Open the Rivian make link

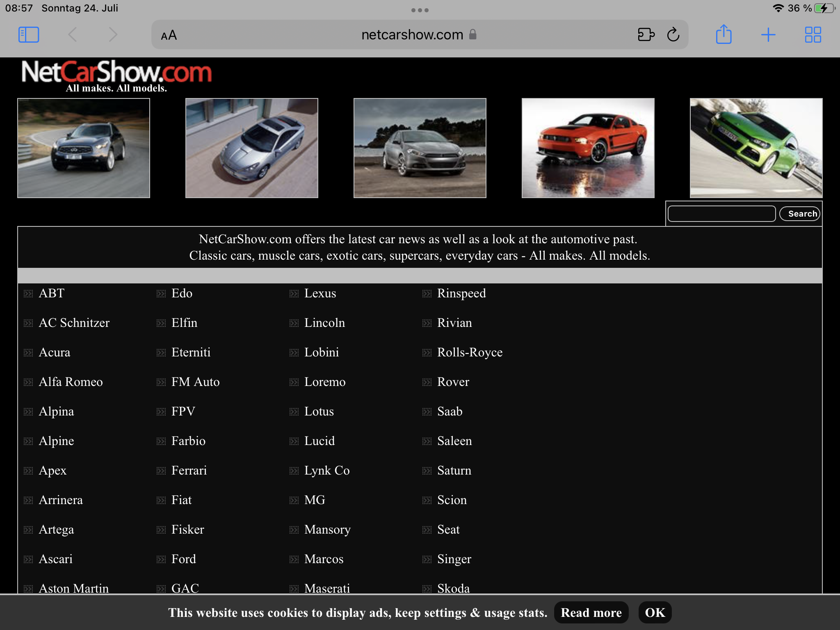(x=454, y=323)
